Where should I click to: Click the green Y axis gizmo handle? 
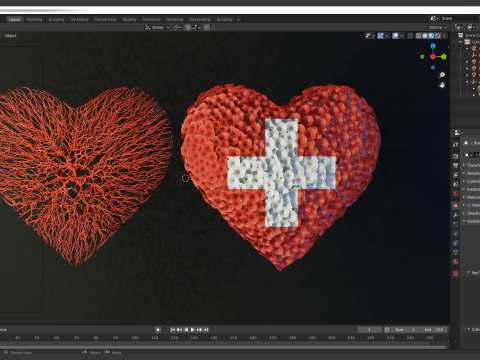pos(444,57)
